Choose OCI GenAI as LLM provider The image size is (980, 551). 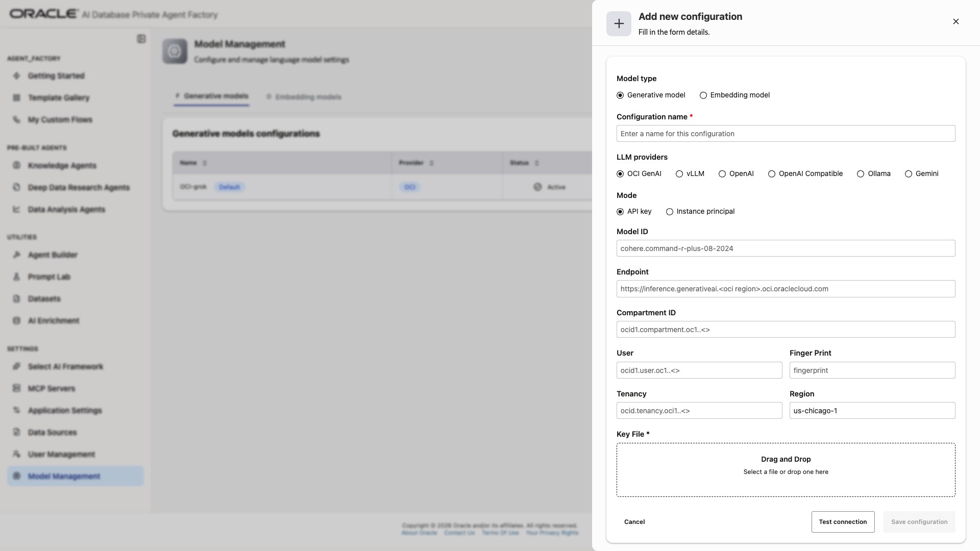click(620, 174)
